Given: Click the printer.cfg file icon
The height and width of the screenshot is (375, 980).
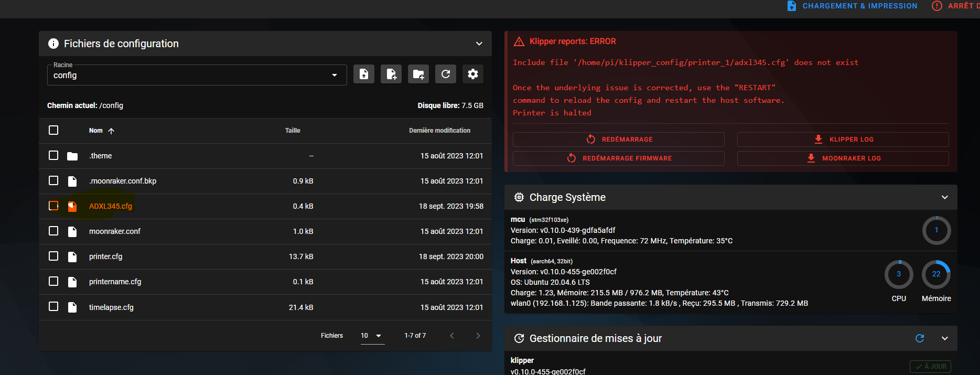Looking at the screenshot, I should point(72,257).
